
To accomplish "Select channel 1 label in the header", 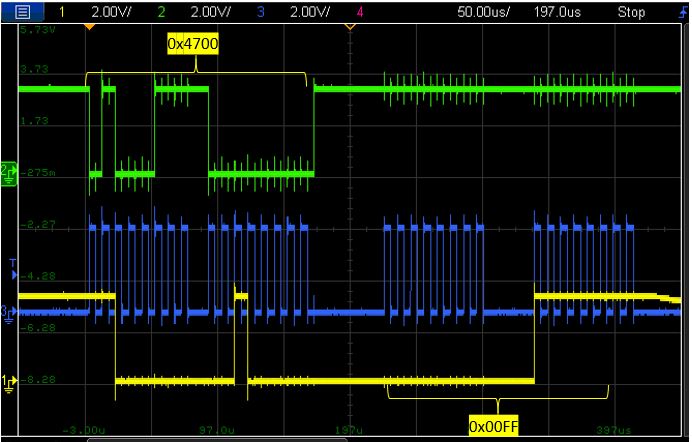I will (x=62, y=12).
